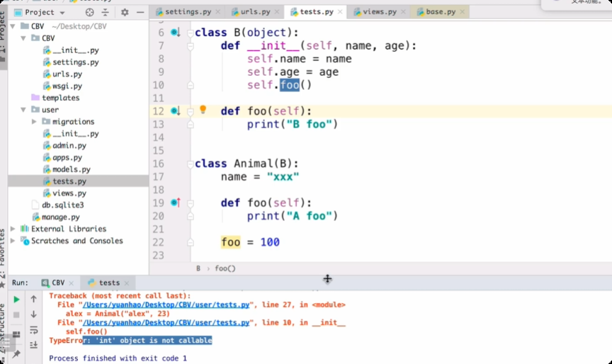Expand the migrations folder
Image resolution: width=612 pixels, height=364 pixels.
[34, 122]
